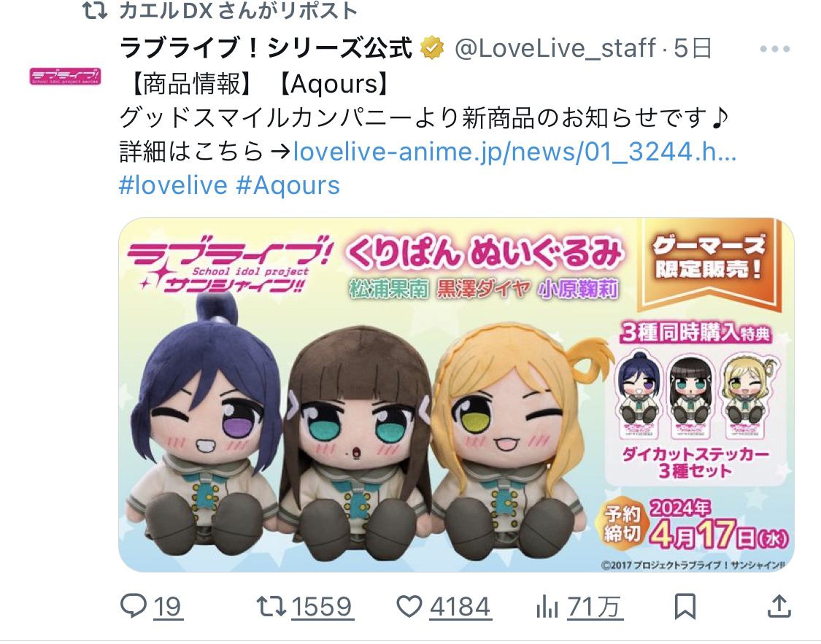Viewport: 821px width, 644px height.
Task: Open the plush toy promotional image
Action: (x=456, y=395)
